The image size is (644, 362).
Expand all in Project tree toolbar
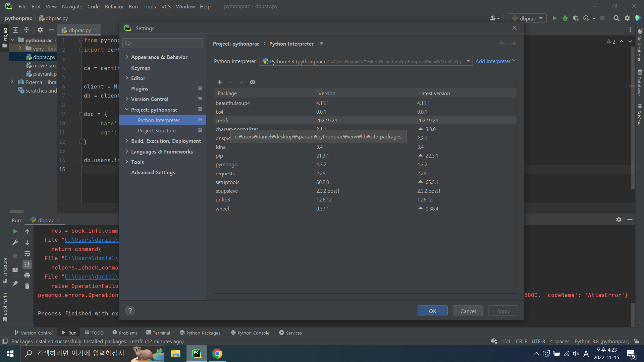(15, 30)
